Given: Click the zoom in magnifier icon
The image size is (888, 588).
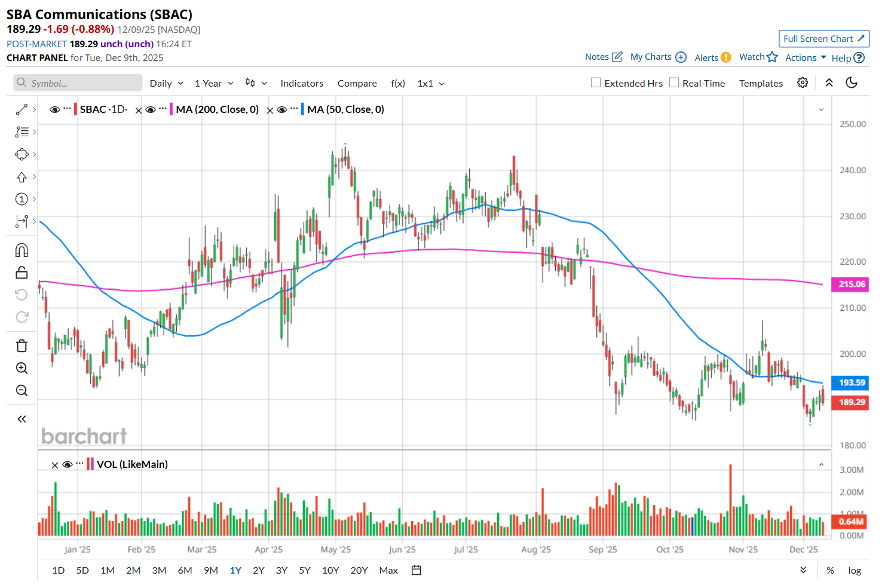Looking at the screenshot, I should tap(22, 368).
